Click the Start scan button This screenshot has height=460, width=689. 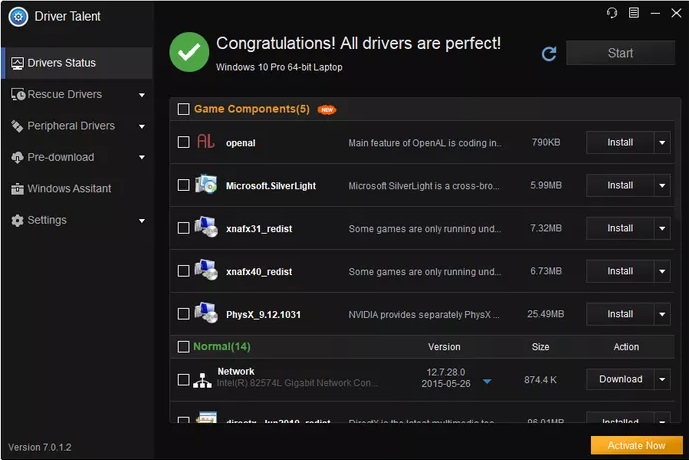[620, 53]
